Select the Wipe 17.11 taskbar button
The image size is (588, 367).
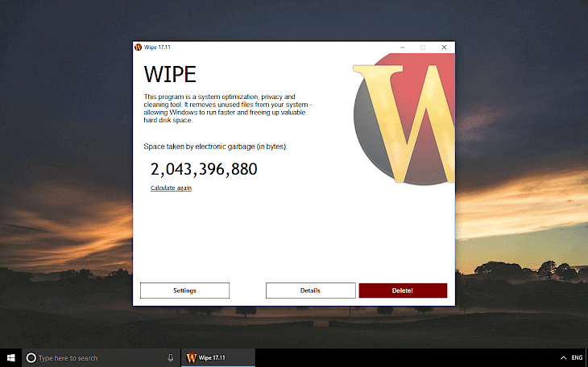[x=218, y=357]
